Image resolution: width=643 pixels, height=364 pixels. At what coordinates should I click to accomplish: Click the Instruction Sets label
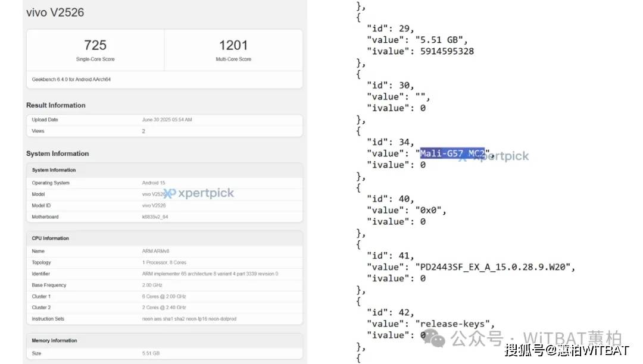(48, 319)
